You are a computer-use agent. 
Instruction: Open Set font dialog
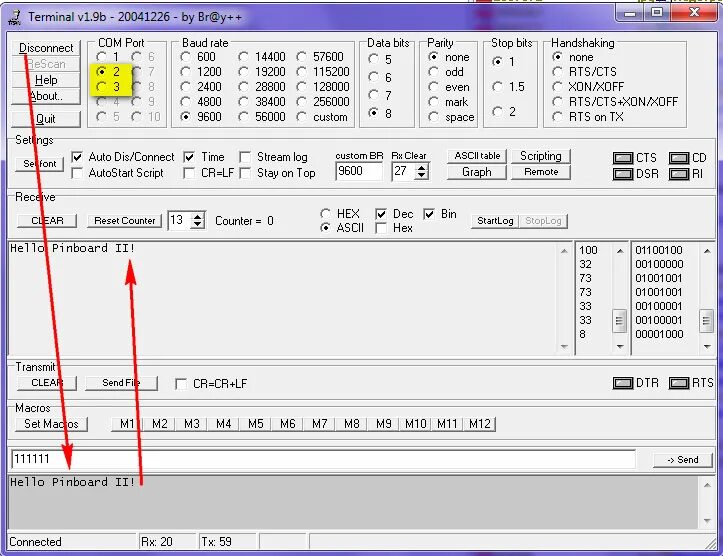click(x=40, y=164)
